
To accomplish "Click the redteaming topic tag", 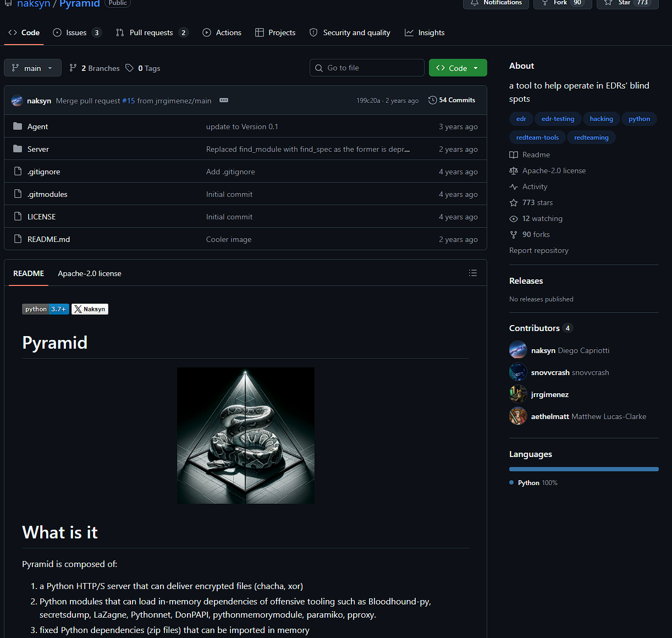I will 591,137.
